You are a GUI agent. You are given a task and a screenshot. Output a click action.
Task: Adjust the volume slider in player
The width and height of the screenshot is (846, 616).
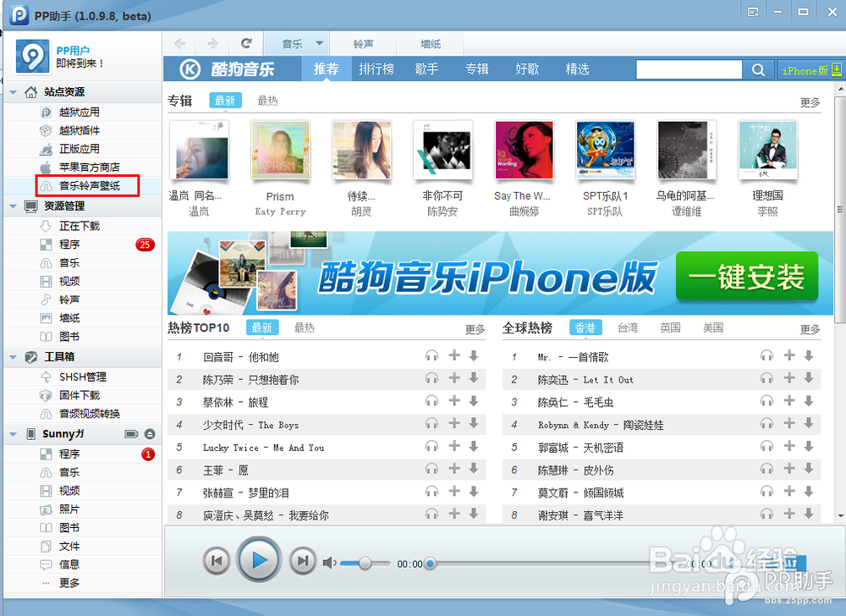click(365, 563)
